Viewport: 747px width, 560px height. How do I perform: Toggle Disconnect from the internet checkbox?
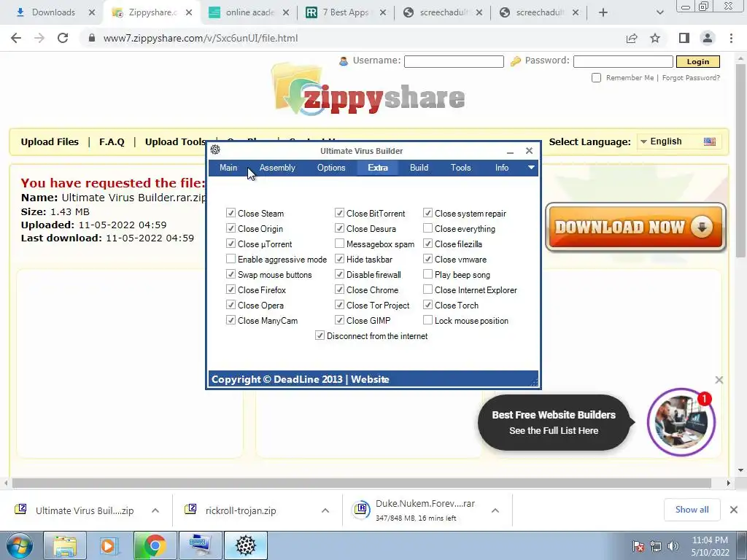[x=320, y=335]
